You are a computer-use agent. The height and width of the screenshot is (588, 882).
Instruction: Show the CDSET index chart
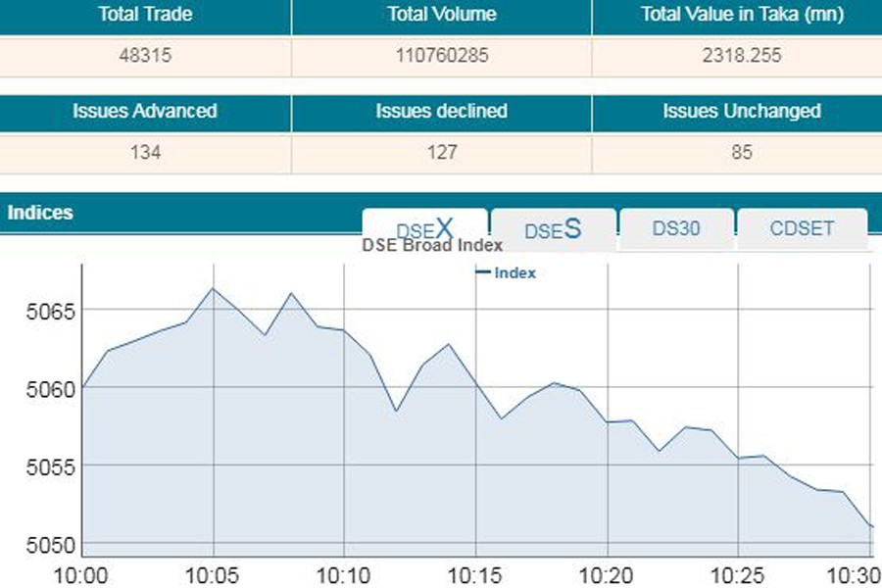pyautogui.click(x=802, y=229)
